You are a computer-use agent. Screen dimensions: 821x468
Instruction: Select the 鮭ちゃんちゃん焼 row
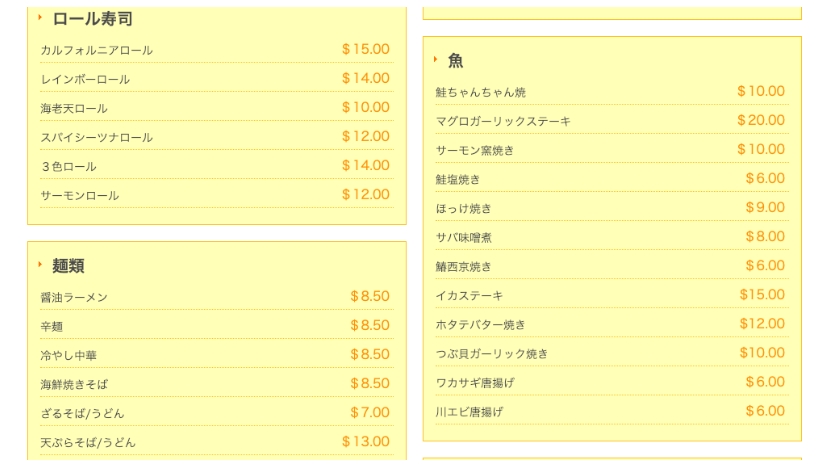pyautogui.click(x=612, y=91)
